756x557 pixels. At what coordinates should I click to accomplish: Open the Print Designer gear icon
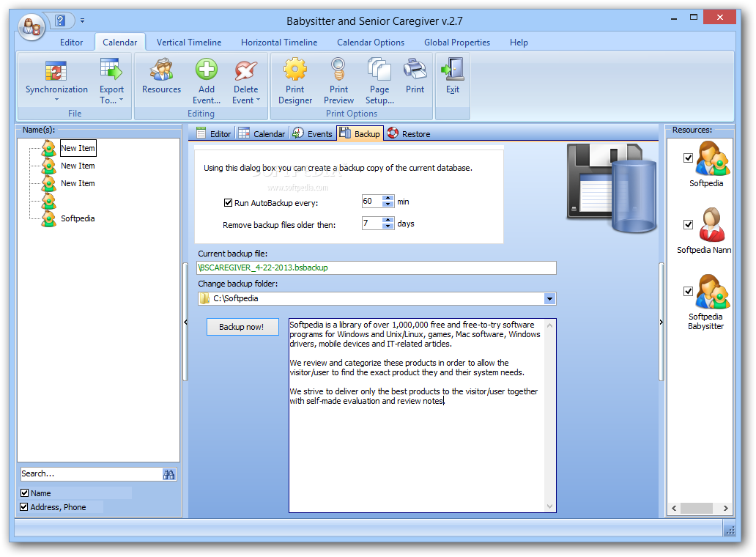pyautogui.click(x=295, y=70)
